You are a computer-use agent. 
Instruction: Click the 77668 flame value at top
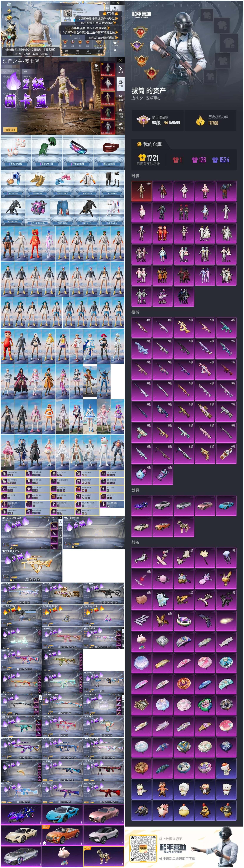point(111,14)
